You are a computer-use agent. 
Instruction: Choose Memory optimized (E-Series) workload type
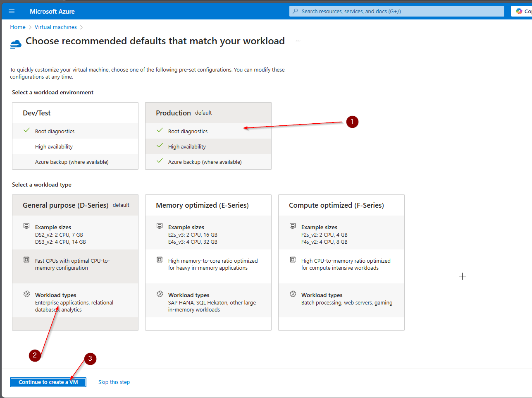(208, 205)
